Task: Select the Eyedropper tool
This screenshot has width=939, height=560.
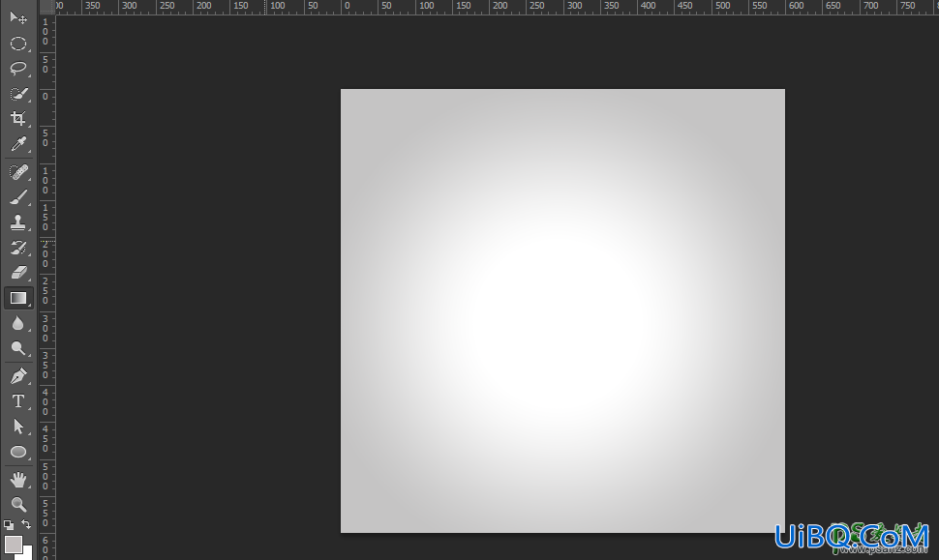Action: pos(18,144)
